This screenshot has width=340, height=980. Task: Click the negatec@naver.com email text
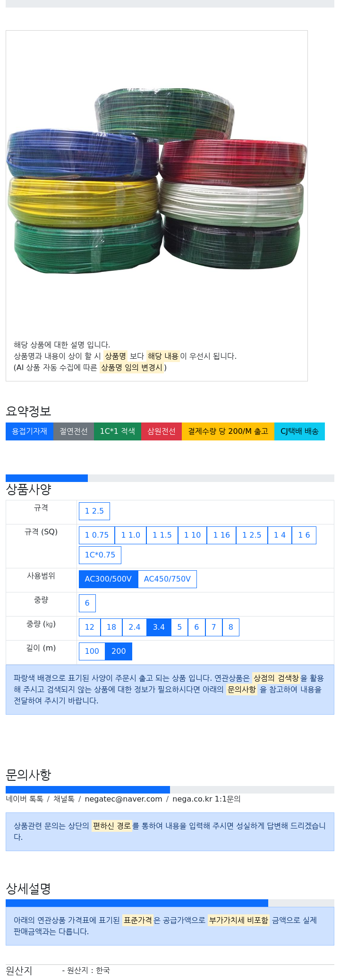pyautogui.click(x=123, y=799)
